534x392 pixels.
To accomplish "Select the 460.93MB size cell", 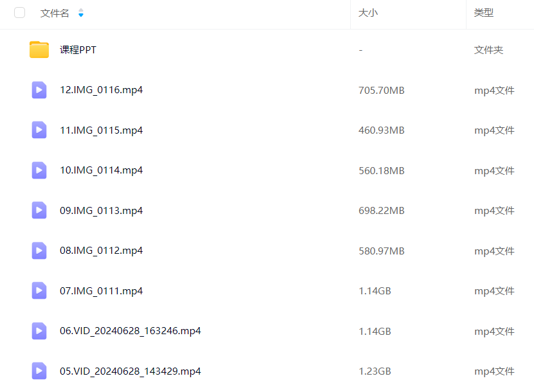I will 382,130.
